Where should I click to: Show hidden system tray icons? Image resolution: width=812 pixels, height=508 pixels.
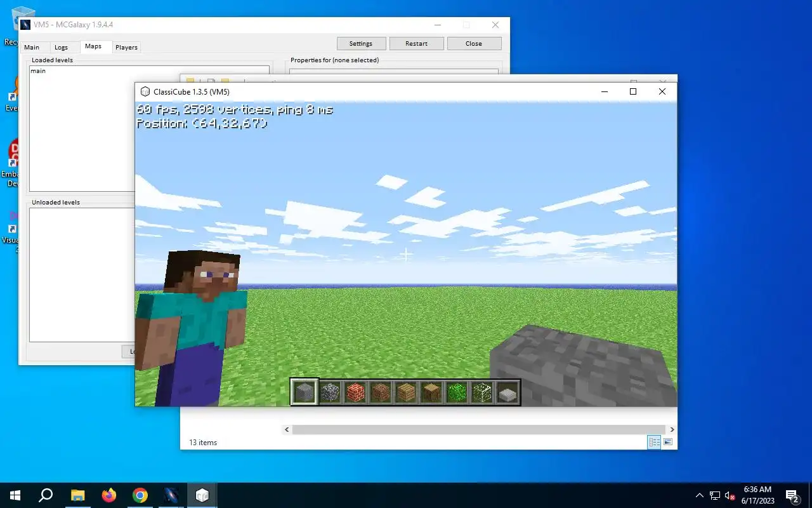[x=700, y=495]
